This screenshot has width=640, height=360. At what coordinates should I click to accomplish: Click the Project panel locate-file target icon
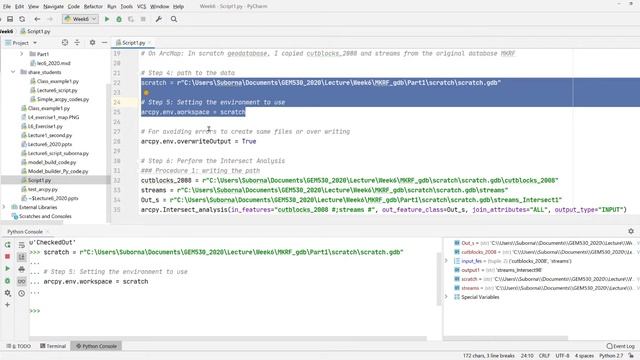click(x=65, y=42)
